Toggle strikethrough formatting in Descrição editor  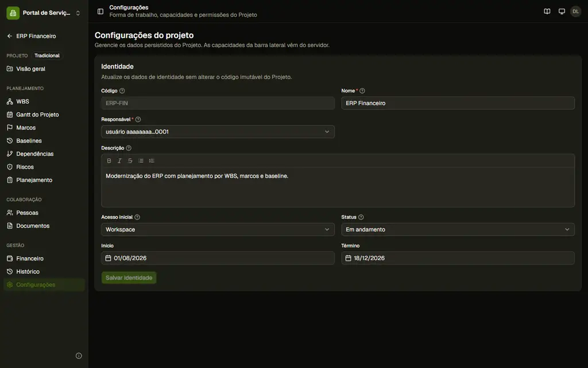[130, 161]
